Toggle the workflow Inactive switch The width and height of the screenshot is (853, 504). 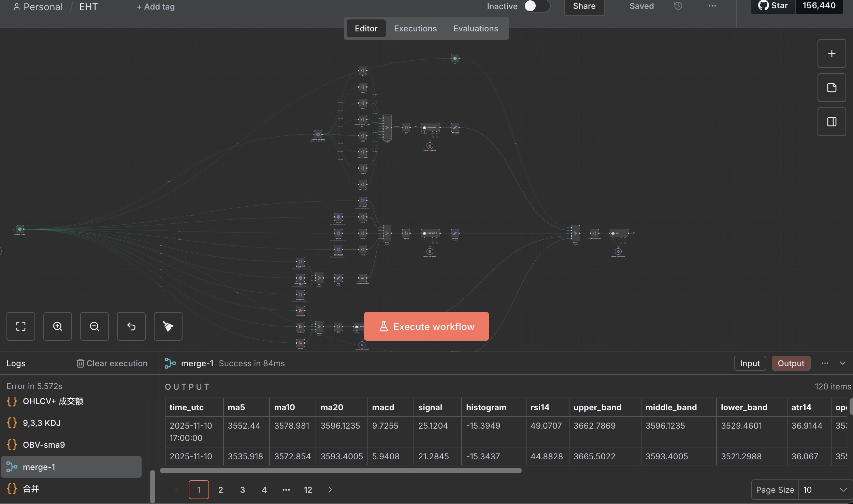(x=536, y=6)
